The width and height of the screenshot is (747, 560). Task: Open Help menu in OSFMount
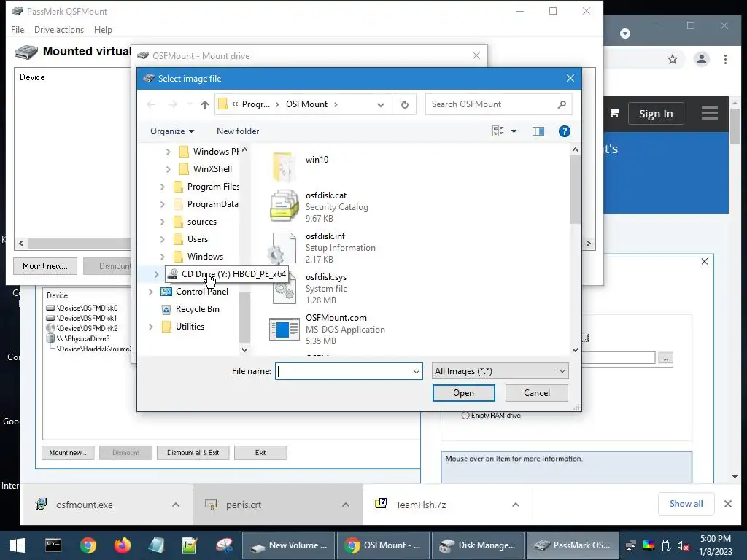[x=103, y=29]
